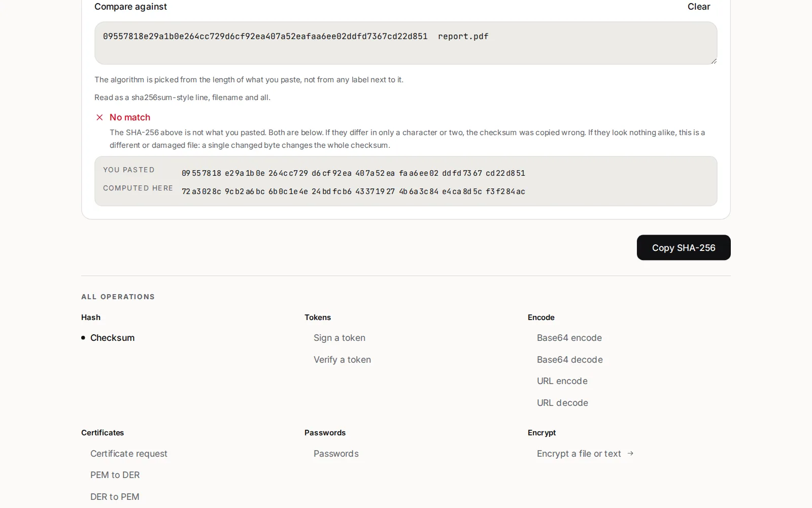The width and height of the screenshot is (812, 508).
Task: Click the Hash category heading
Action: coord(91,317)
